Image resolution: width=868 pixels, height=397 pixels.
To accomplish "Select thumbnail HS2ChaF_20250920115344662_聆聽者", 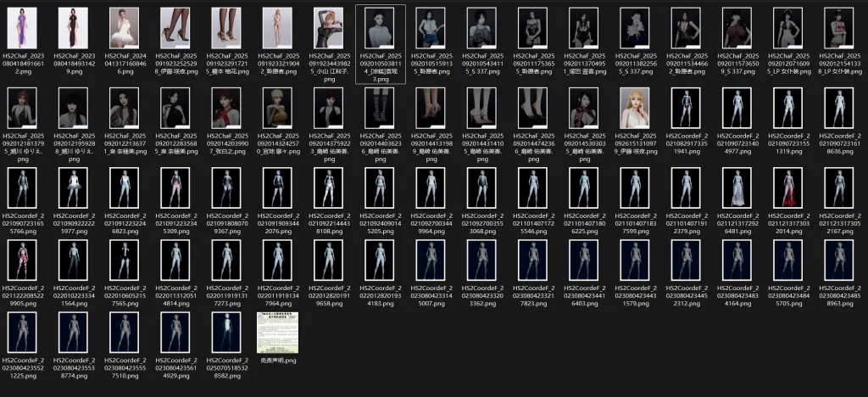I will tap(686, 28).
